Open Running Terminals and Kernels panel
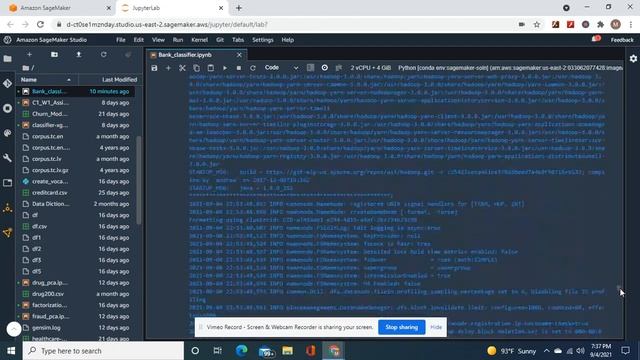Viewport: 640px width, 360px height. pyautogui.click(x=7, y=108)
